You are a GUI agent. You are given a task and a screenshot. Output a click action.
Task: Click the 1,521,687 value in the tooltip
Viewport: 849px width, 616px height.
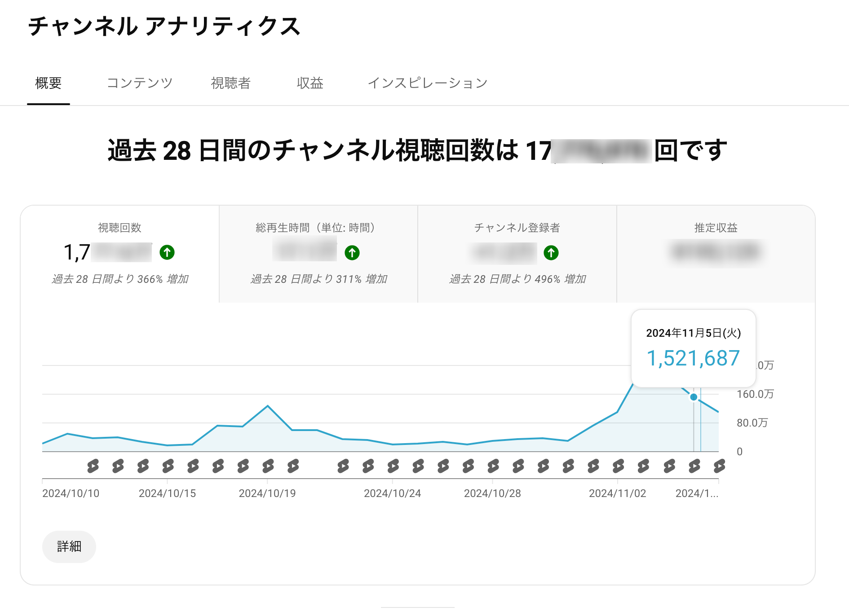click(693, 357)
